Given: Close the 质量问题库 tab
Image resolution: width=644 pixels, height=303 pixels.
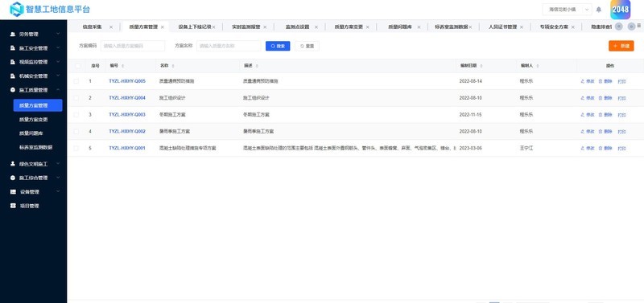Looking at the screenshot, I should 419,27.
